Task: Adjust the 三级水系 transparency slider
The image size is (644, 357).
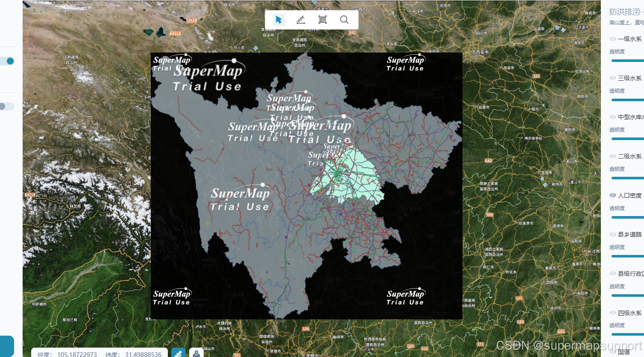Action: tap(628, 100)
